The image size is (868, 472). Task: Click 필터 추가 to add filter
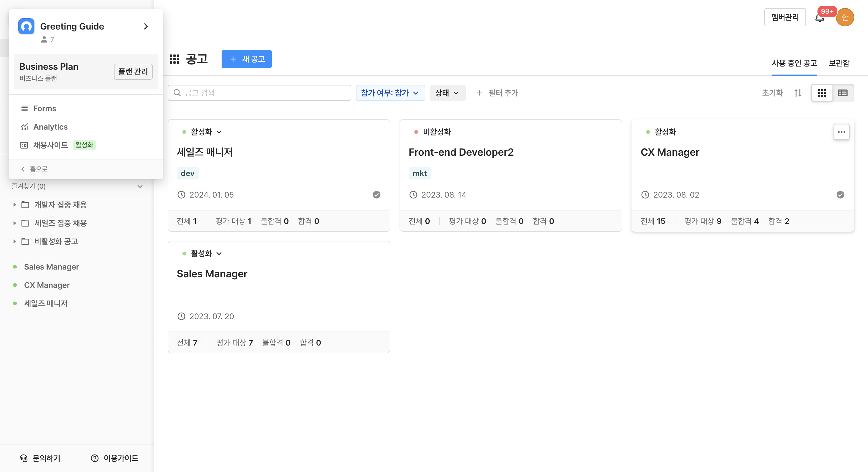(x=497, y=93)
